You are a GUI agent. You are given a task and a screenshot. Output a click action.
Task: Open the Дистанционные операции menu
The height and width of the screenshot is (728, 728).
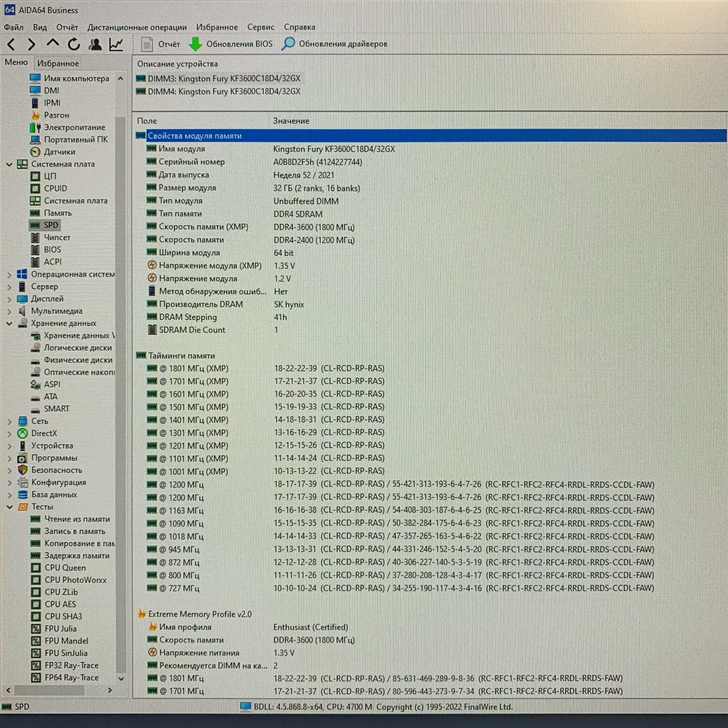click(137, 27)
